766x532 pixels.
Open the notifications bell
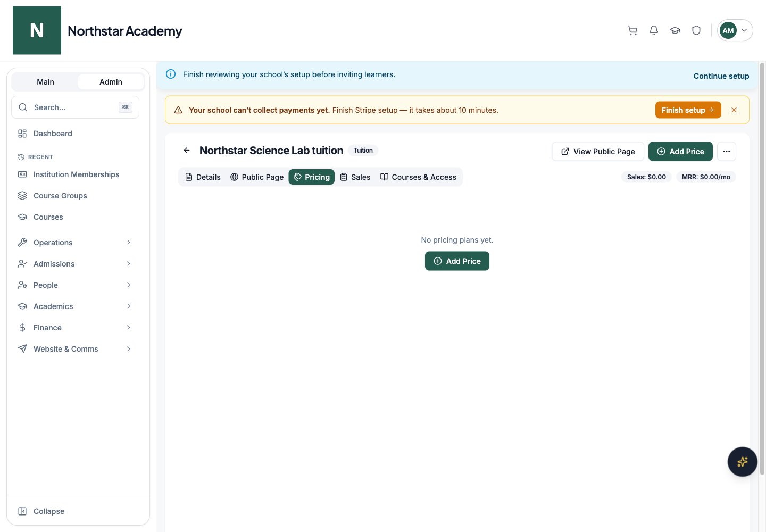point(654,30)
